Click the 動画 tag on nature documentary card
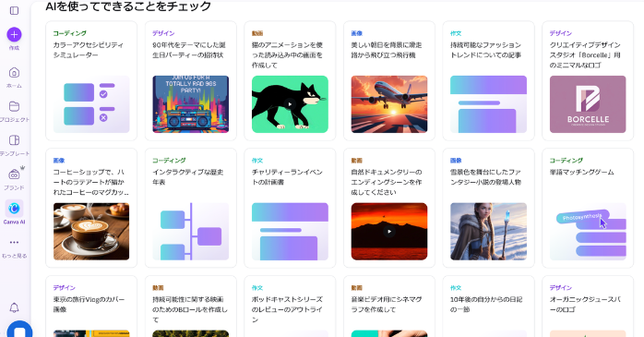 [356, 161]
